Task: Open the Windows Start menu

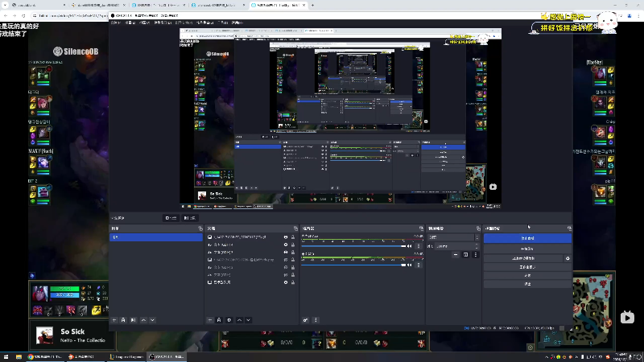Action: click(x=6, y=356)
